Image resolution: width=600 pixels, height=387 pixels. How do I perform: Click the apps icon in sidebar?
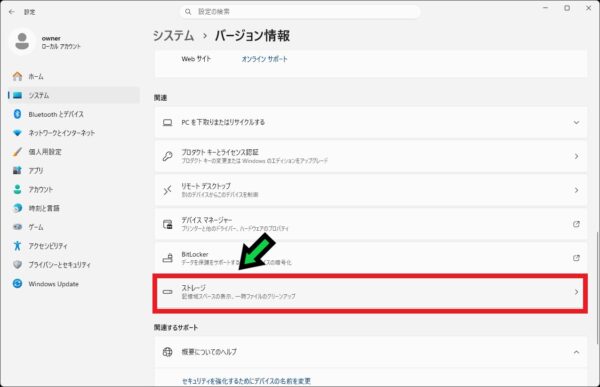[x=17, y=170]
